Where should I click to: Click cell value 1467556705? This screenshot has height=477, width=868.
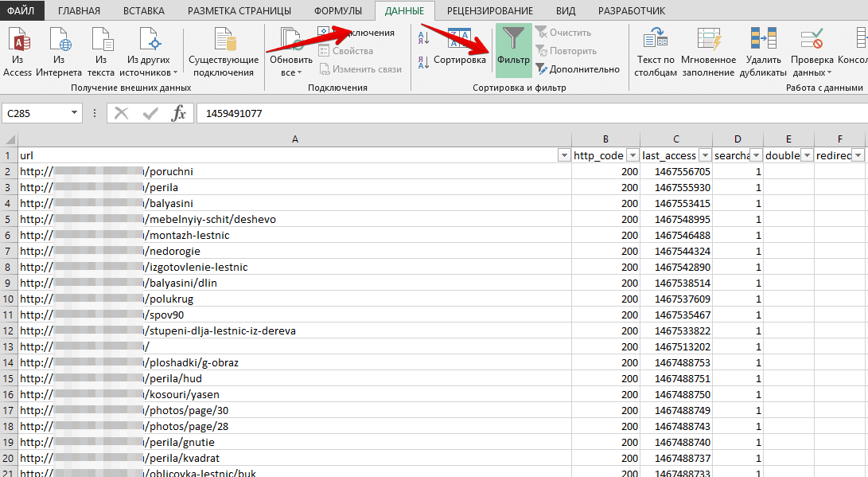point(676,172)
